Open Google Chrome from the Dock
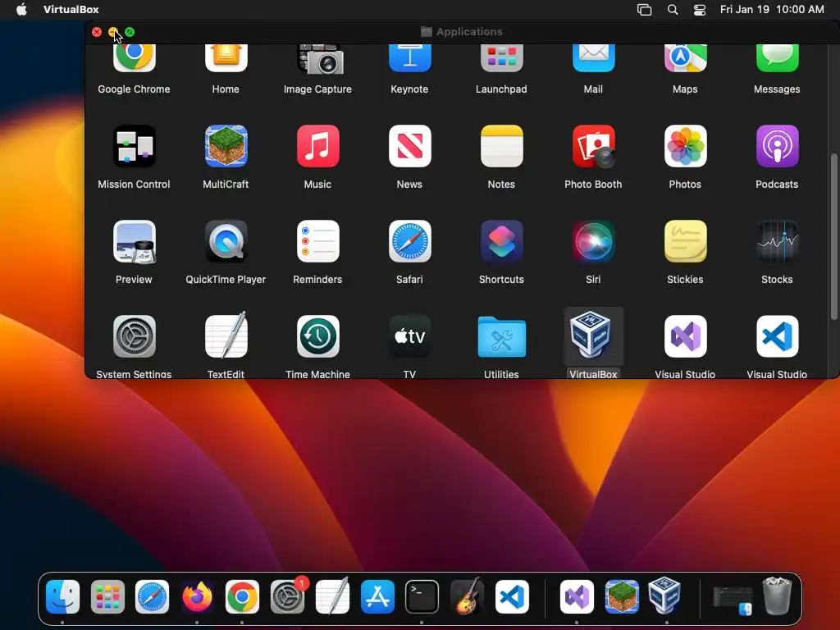Image resolution: width=840 pixels, height=630 pixels. (242, 596)
